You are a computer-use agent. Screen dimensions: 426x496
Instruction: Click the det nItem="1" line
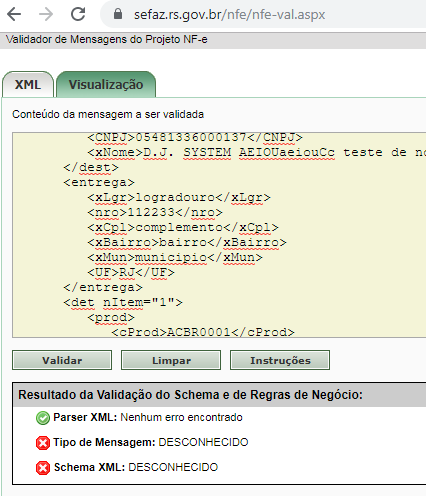click(123, 302)
